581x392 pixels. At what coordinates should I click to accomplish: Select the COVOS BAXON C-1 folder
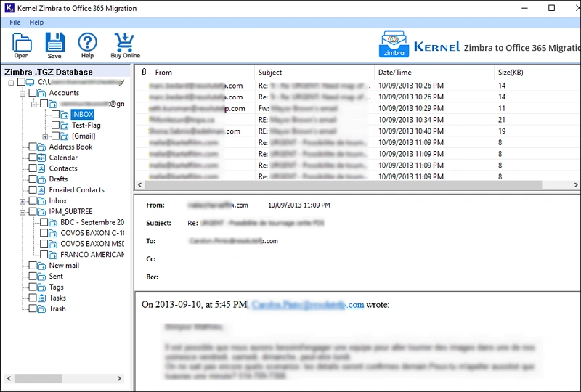point(92,233)
